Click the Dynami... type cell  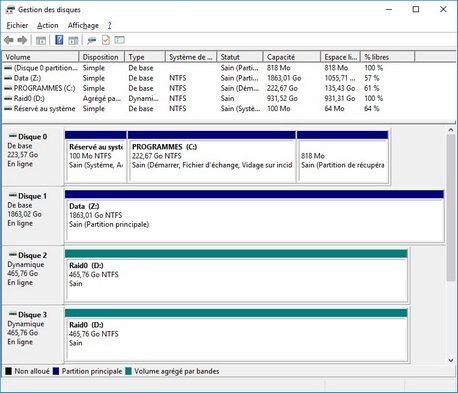pos(144,98)
